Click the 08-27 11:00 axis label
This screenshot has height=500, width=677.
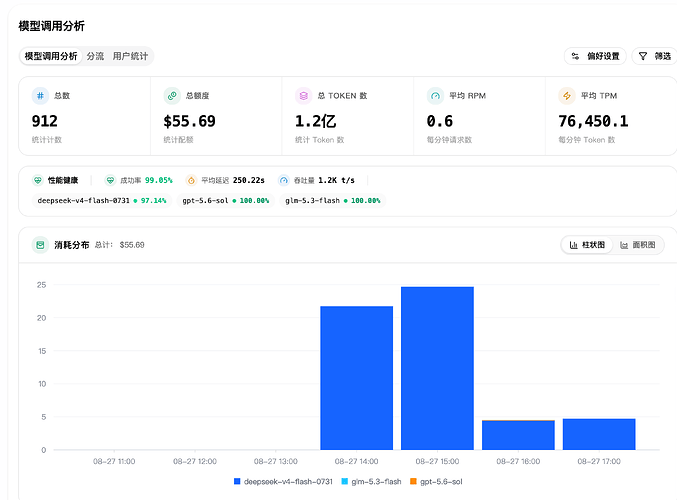[x=114, y=461]
